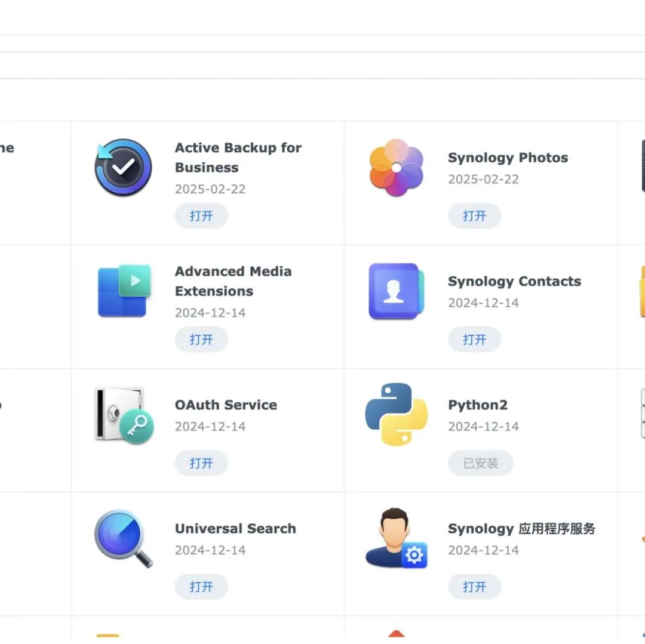Click the Synology 应用程序服务 user icon
The width and height of the screenshot is (645, 644).
coord(396,538)
